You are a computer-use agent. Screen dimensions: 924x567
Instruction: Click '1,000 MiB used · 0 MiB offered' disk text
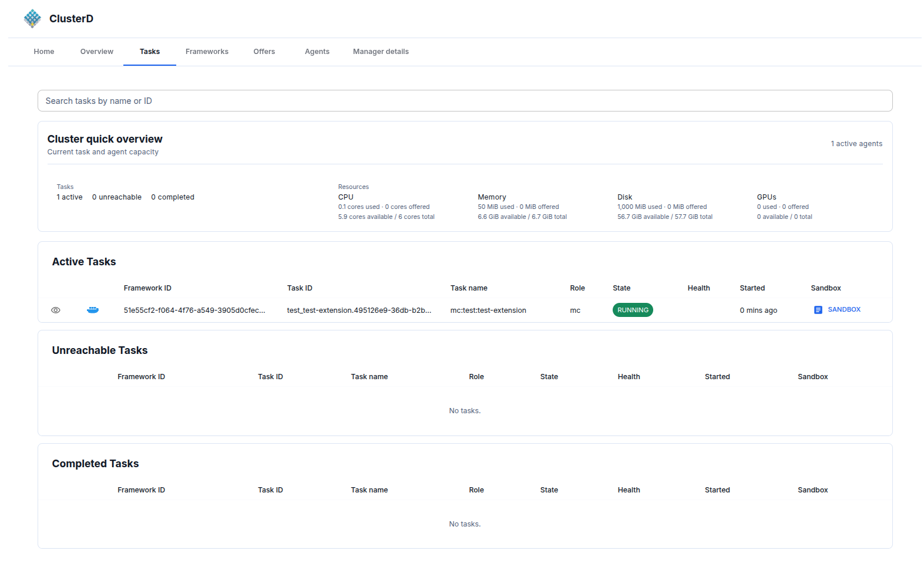coord(662,207)
